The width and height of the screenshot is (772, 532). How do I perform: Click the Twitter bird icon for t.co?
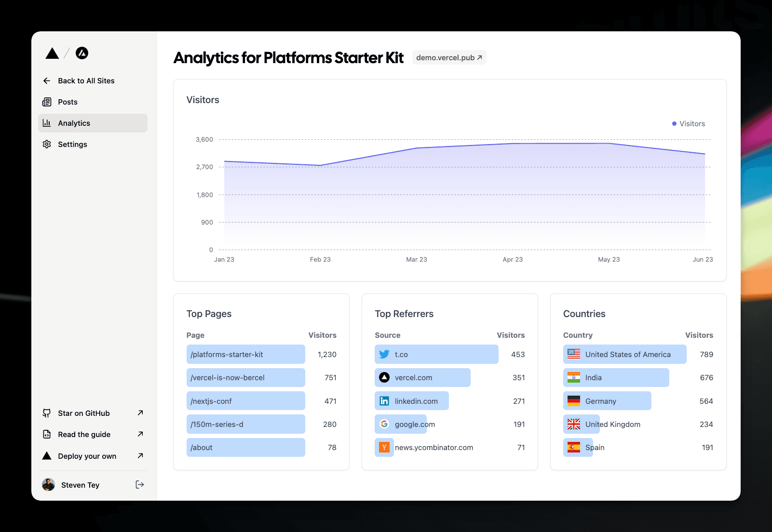pyautogui.click(x=384, y=354)
